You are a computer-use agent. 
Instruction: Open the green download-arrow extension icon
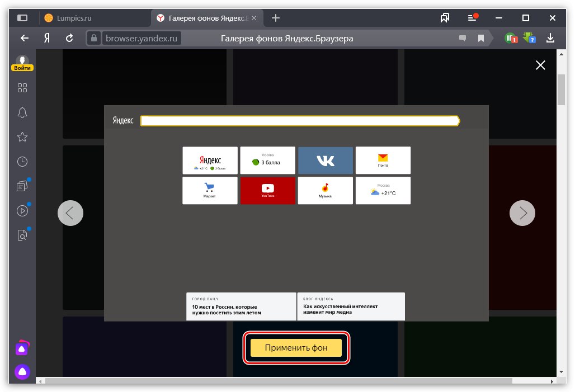529,38
